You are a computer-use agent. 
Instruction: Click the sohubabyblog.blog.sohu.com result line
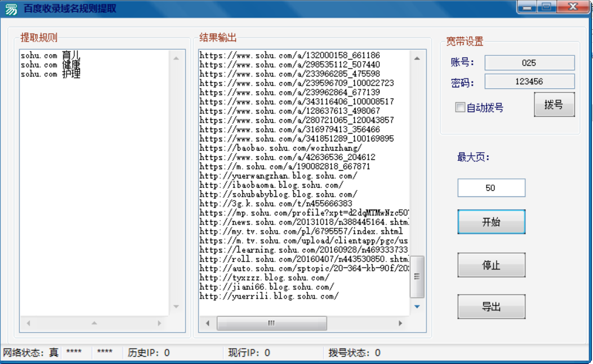(278, 194)
